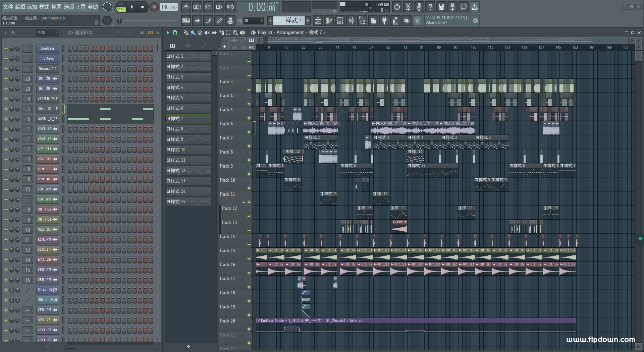The height and width of the screenshot is (352, 644).
Task: Open the undo history icon
Action: [397, 7]
